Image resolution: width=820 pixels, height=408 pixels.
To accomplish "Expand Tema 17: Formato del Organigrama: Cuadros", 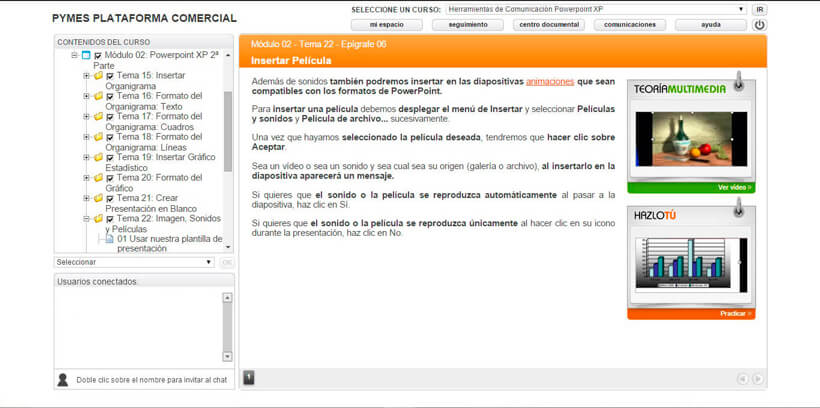I will 86,117.
